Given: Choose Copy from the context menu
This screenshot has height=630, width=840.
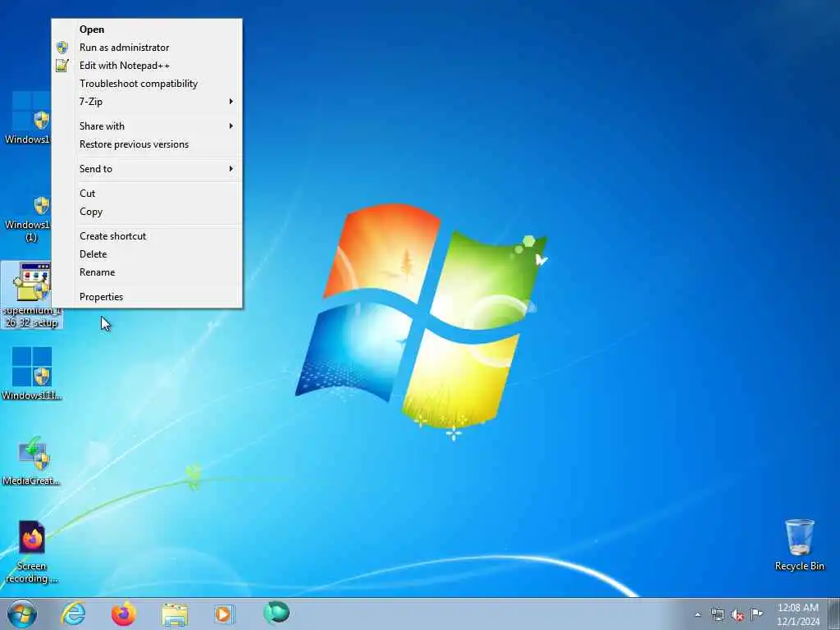Looking at the screenshot, I should (147, 212).
